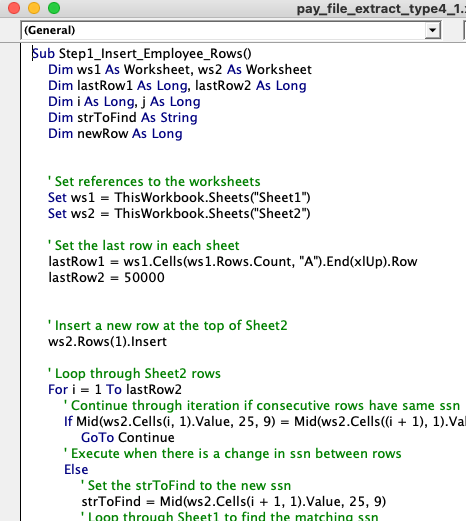Open the (General) object dropdown arrow
This screenshot has height=521, width=466.
click(x=433, y=30)
